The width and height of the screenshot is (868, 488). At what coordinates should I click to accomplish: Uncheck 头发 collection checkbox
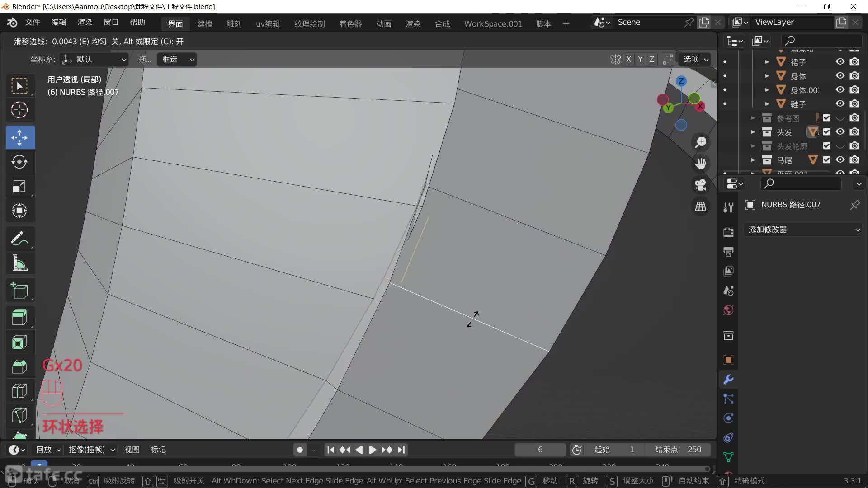(x=826, y=132)
